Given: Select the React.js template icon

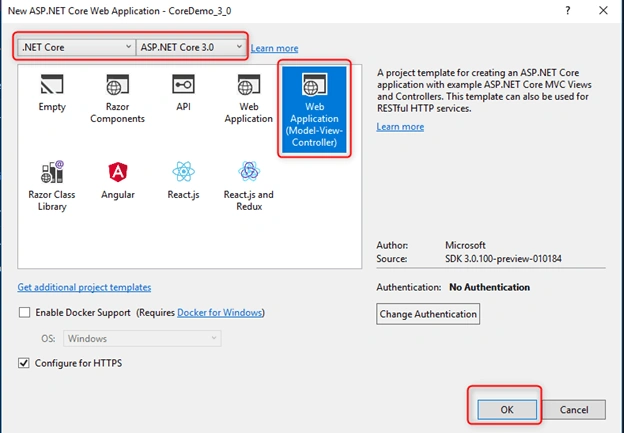Looking at the screenshot, I should [x=183, y=172].
